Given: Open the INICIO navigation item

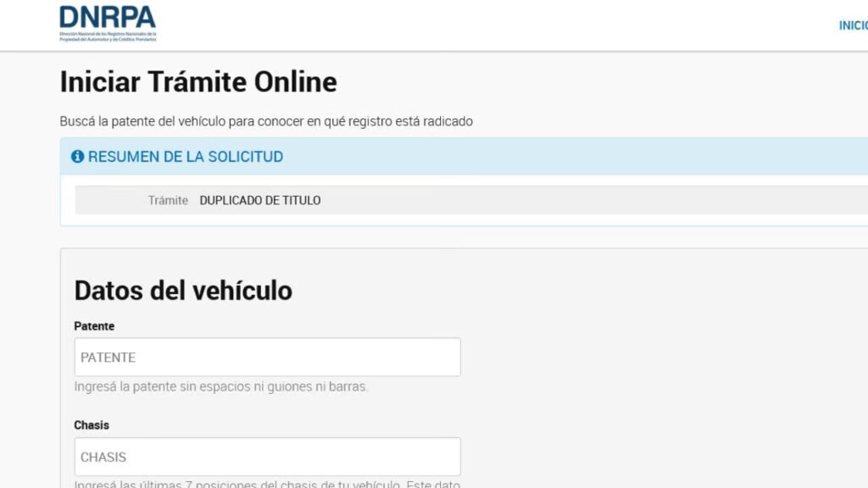Looking at the screenshot, I should click(853, 25).
